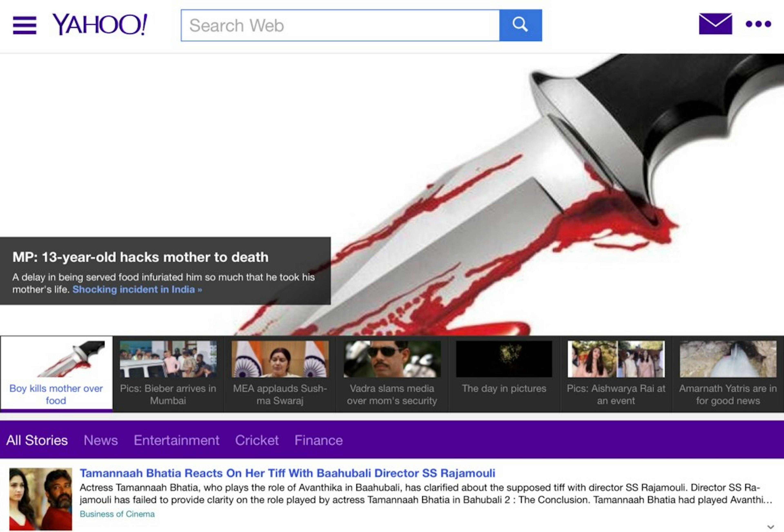Switch to the Finance tab
The height and width of the screenshot is (532, 784).
point(318,440)
